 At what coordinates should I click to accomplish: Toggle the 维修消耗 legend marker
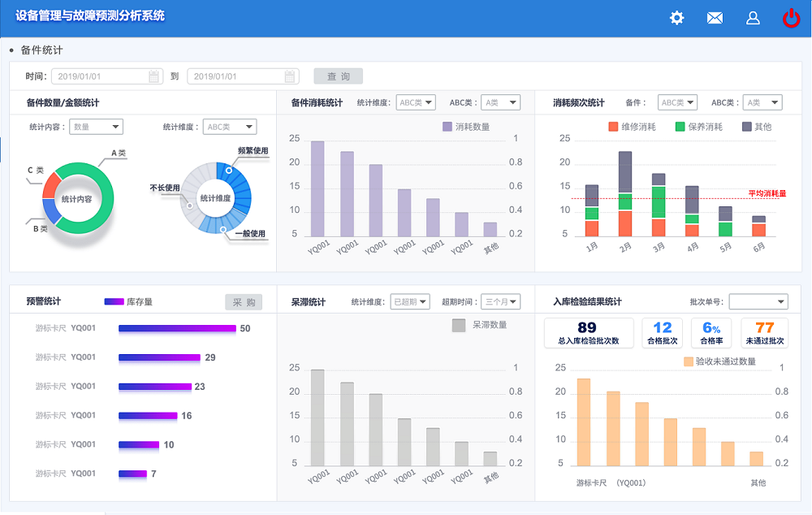[613, 127]
